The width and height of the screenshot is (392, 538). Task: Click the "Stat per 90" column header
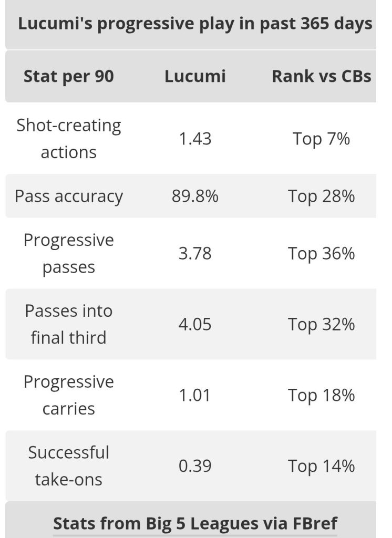[68, 76]
